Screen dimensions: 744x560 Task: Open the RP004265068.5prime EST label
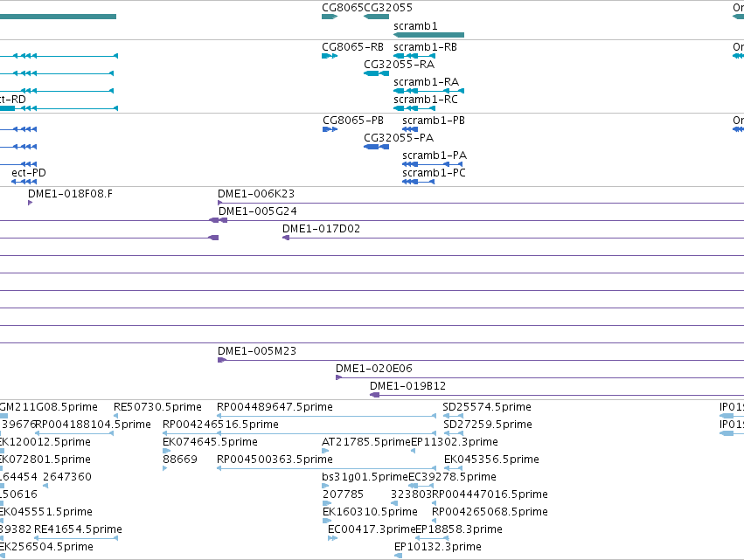point(490,513)
